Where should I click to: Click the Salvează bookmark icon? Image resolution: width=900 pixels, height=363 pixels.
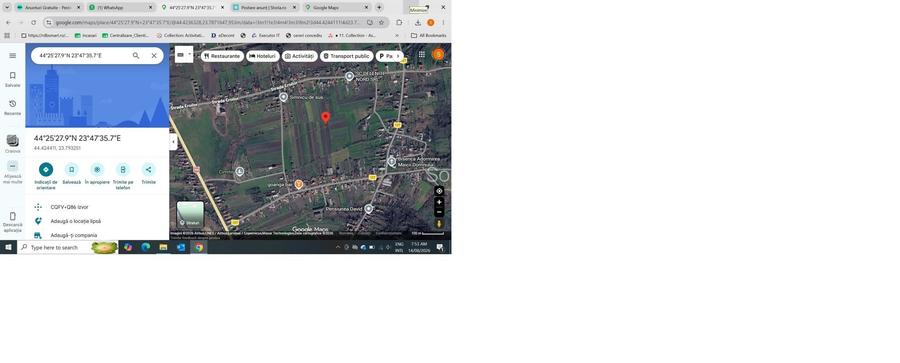click(x=72, y=169)
